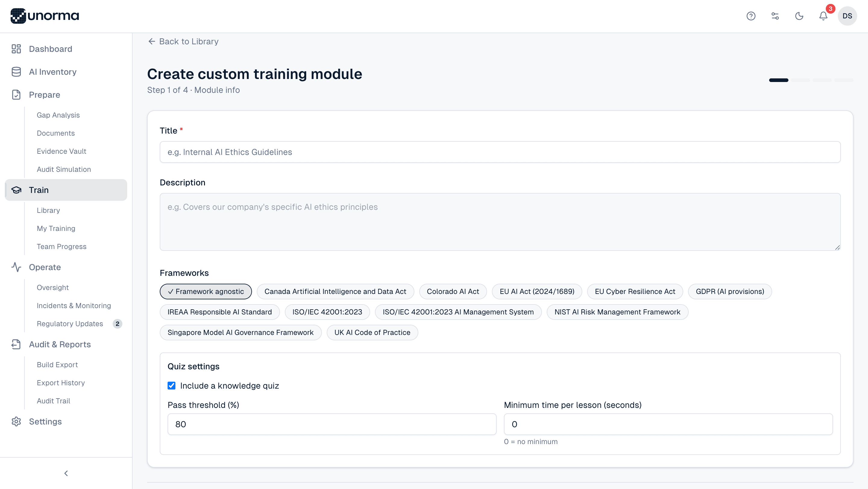The width and height of the screenshot is (868, 489).
Task: Open Build Export
Action: tap(57, 365)
